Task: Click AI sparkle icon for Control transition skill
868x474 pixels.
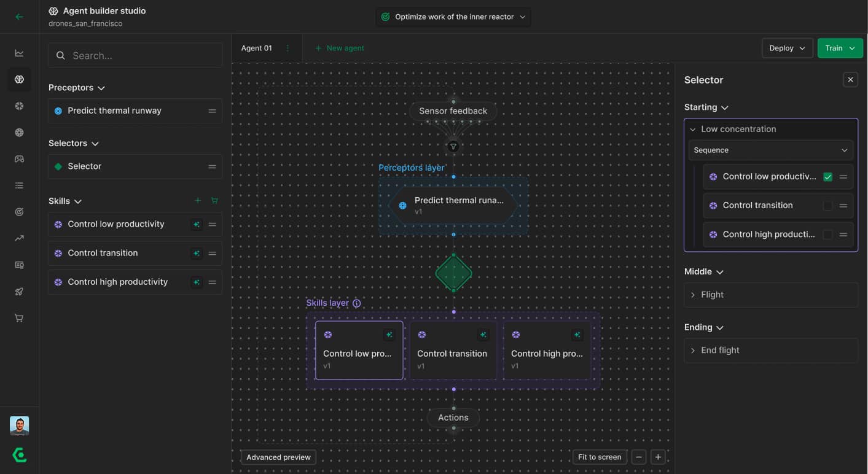Action: click(x=197, y=254)
